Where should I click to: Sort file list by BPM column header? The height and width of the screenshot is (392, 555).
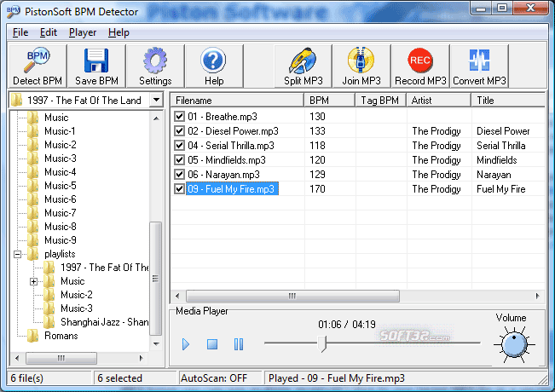330,100
